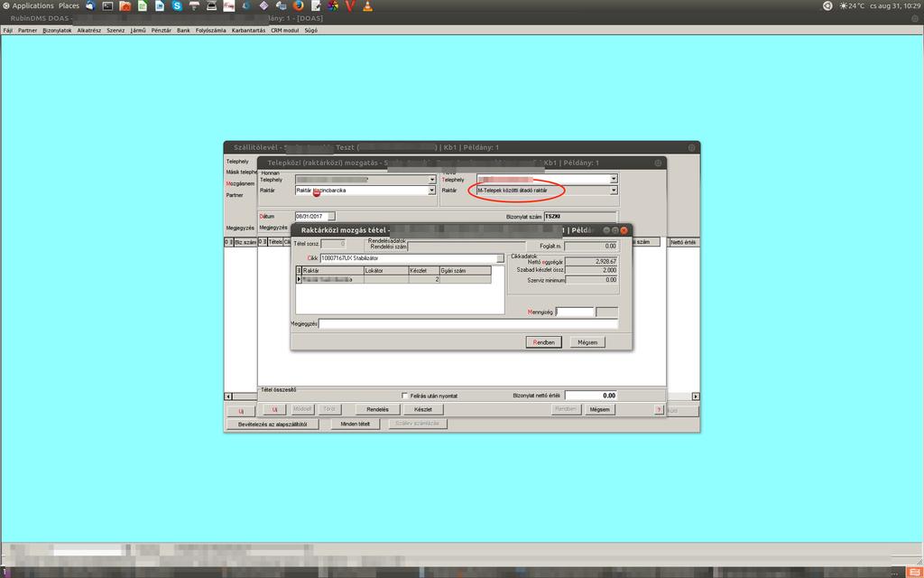Screen dimensions: 924x578
Task: Open the Fájl menu
Action: pos(7,30)
